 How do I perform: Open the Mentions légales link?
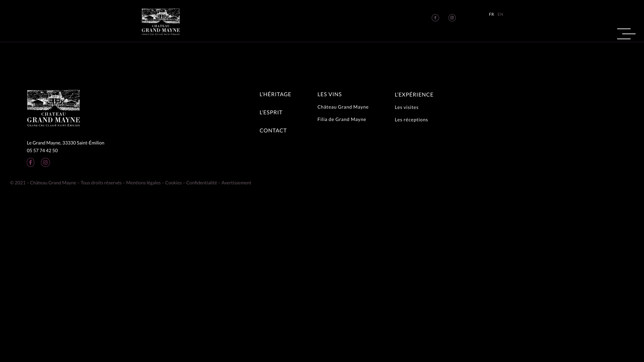143,183
